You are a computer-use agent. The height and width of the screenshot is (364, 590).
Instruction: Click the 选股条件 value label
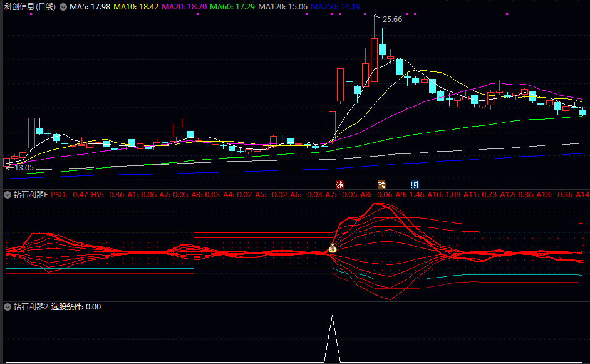click(76, 307)
